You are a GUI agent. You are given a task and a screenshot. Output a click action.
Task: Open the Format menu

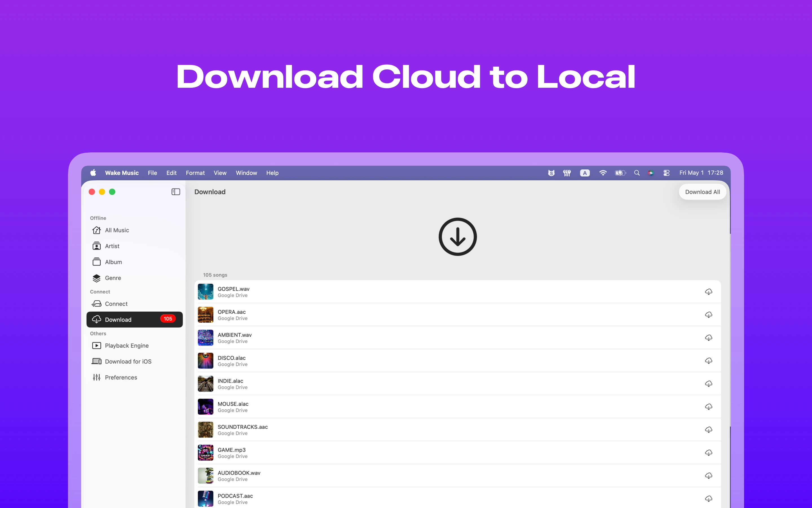pyautogui.click(x=195, y=173)
